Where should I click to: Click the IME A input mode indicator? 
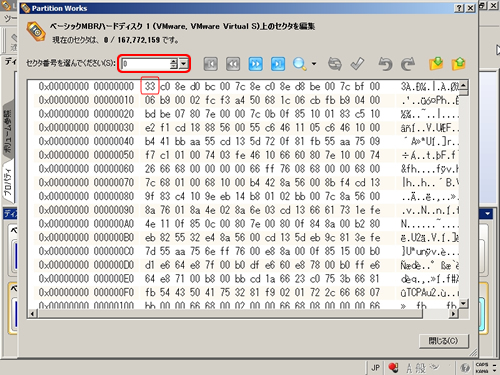(x=410, y=368)
